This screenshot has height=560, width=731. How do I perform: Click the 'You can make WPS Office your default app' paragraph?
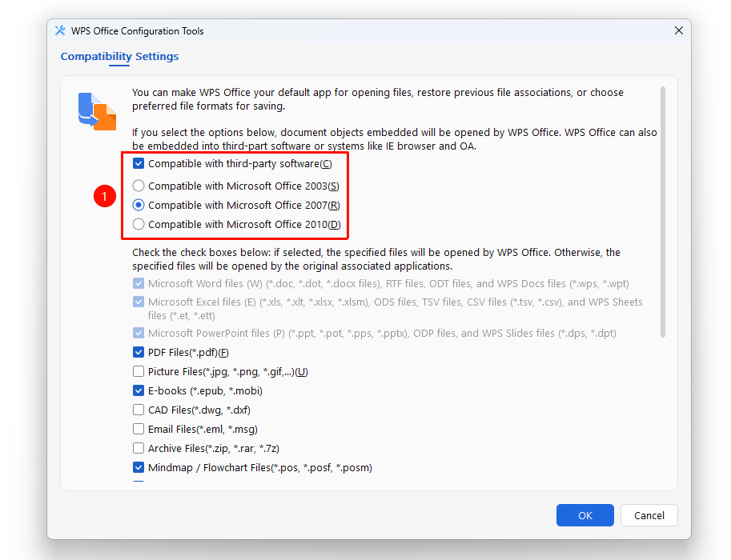coord(378,99)
